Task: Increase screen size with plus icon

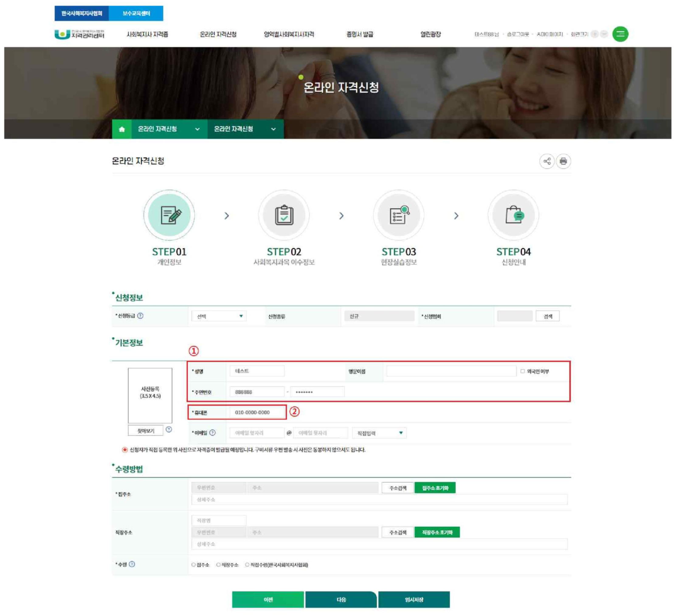Action: [x=594, y=34]
